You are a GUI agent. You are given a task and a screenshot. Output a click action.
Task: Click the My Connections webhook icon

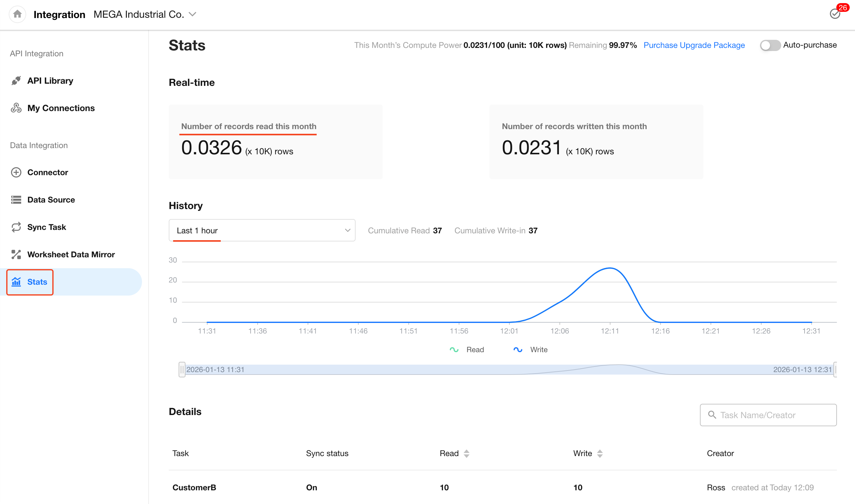click(x=16, y=108)
